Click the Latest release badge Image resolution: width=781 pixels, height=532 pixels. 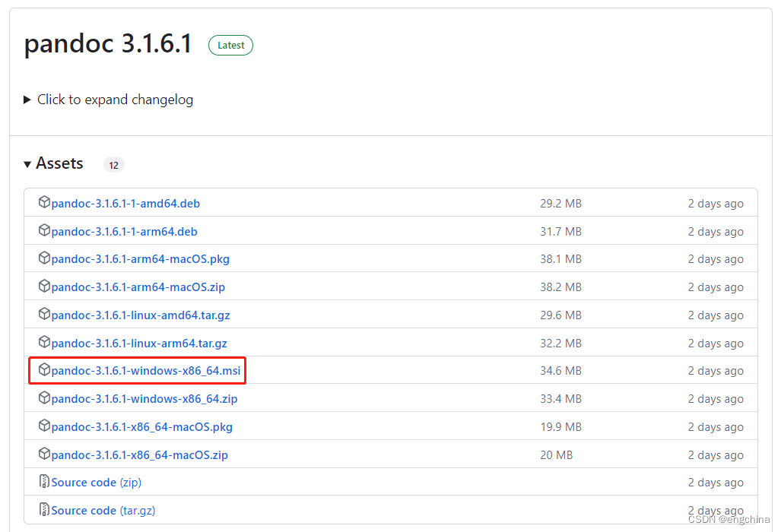[x=230, y=46]
